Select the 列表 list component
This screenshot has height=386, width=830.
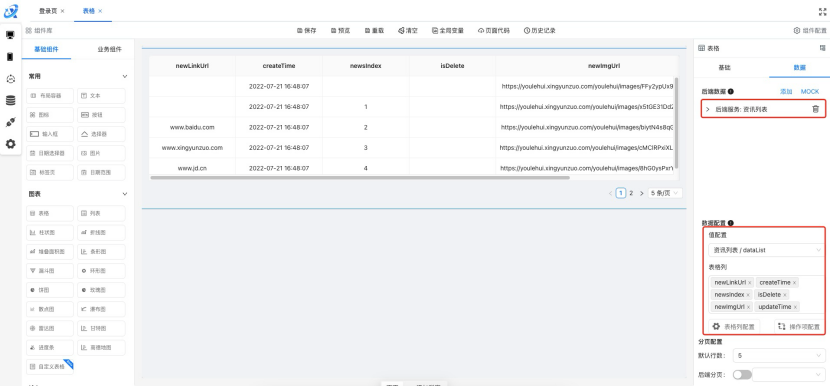[101, 213]
